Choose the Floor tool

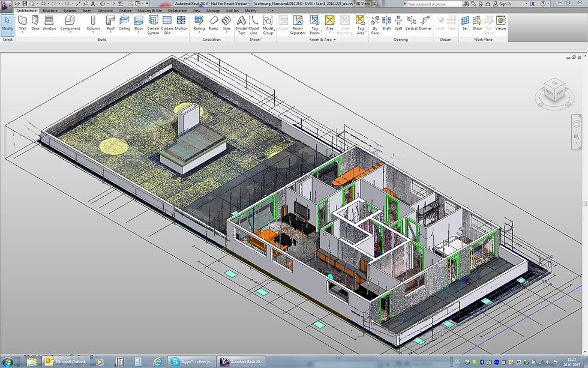139,23
